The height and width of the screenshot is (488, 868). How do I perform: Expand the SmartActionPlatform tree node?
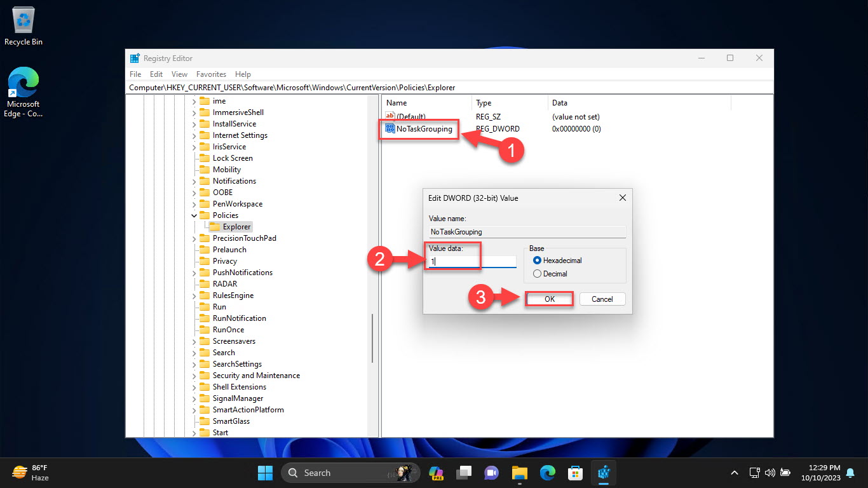click(x=194, y=410)
